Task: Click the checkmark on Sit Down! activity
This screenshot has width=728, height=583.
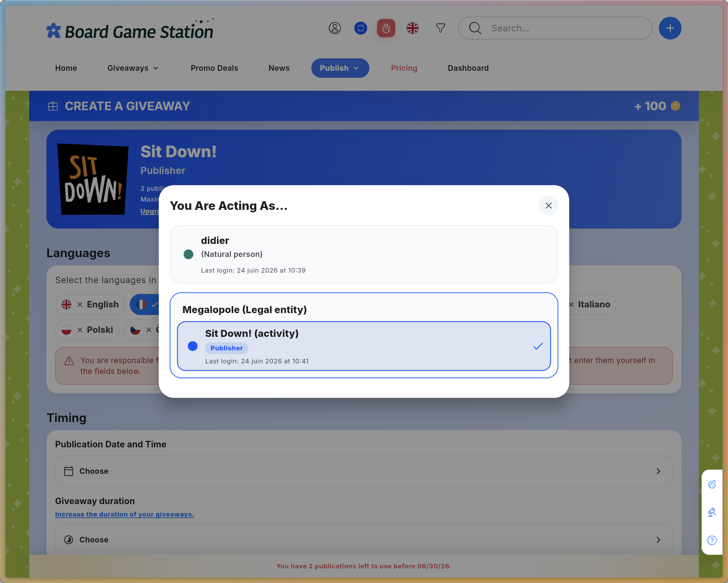Action: coord(538,346)
